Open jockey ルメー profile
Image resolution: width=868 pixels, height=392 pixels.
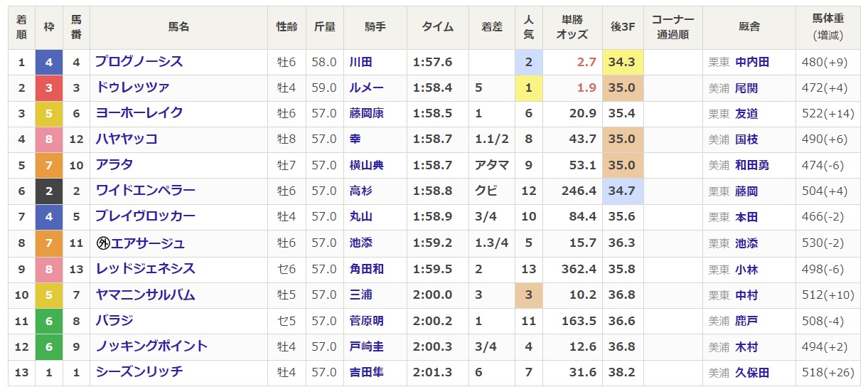point(366,88)
